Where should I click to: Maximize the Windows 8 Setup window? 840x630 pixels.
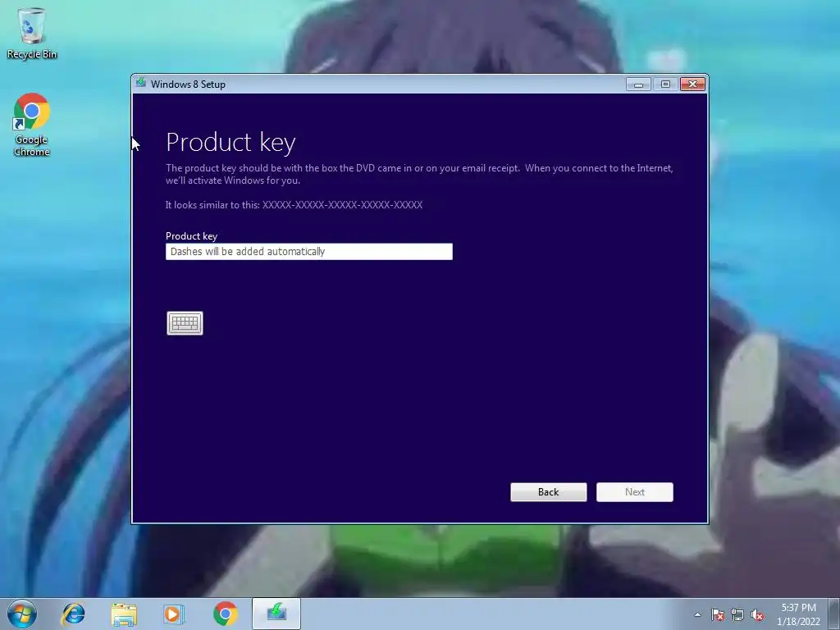665,84
